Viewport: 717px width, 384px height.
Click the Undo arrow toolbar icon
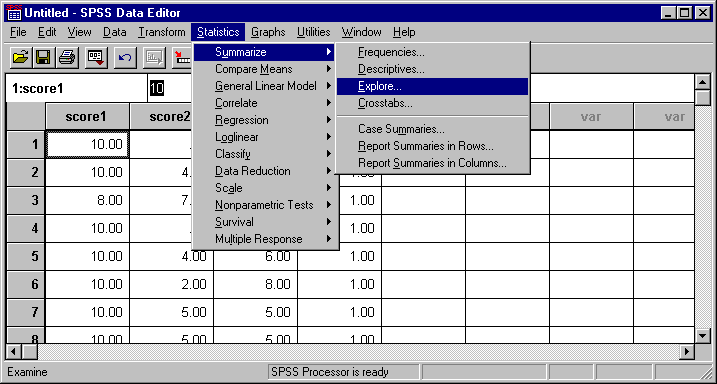[125, 58]
